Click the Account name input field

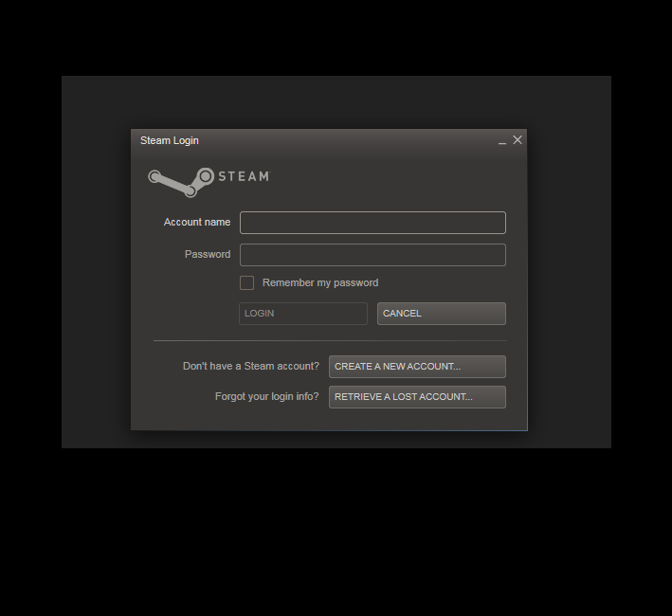click(372, 223)
